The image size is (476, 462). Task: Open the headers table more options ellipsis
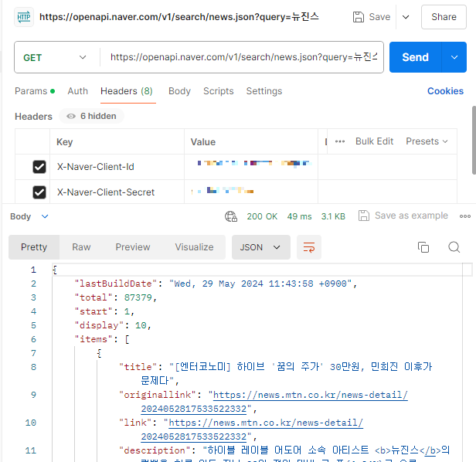coord(340,141)
